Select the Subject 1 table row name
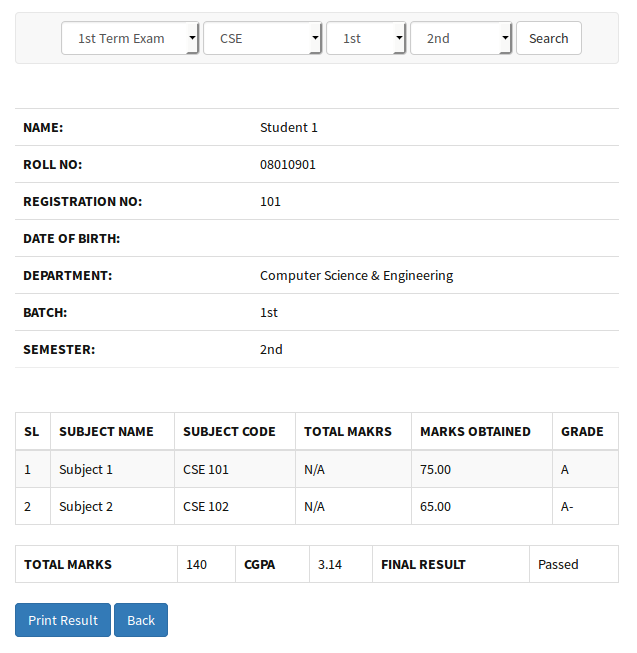Screen dimensions: 637x653 tap(86, 469)
